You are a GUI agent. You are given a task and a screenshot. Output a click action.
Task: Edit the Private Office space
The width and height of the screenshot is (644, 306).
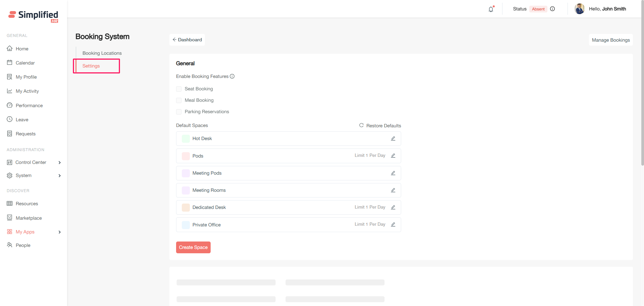click(x=393, y=224)
